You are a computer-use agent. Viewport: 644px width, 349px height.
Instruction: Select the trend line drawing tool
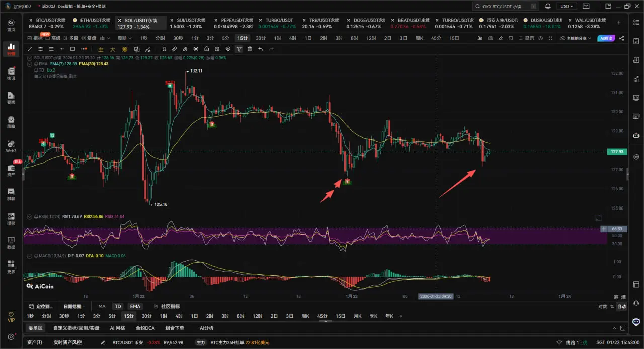tap(30, 49)
